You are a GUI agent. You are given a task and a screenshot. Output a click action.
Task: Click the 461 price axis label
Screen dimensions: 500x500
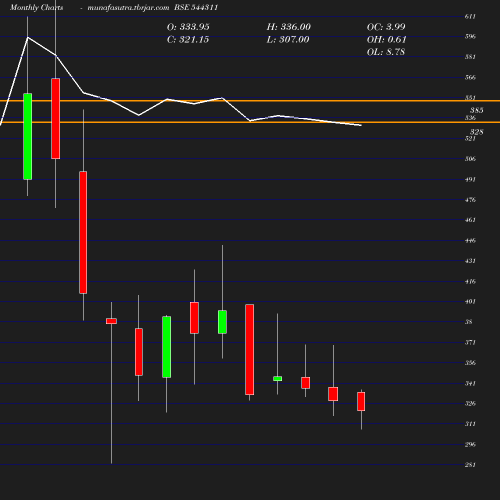[470, 220]
